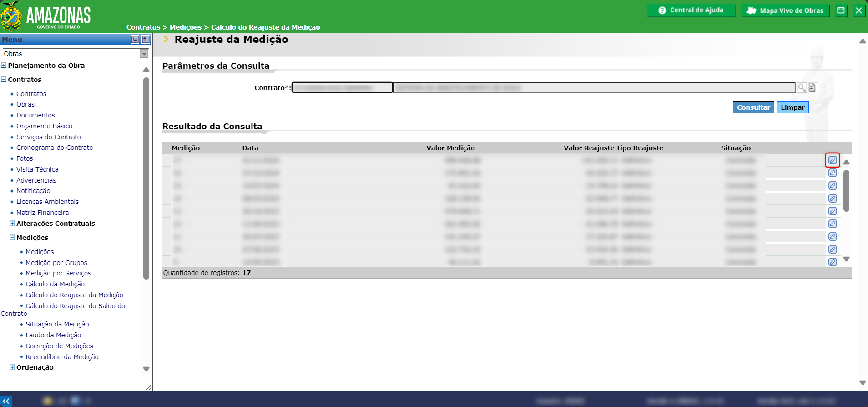The image size is (868, 407).
Task: Click the edit icon in the ninth result row
Action: coord(833,262)
